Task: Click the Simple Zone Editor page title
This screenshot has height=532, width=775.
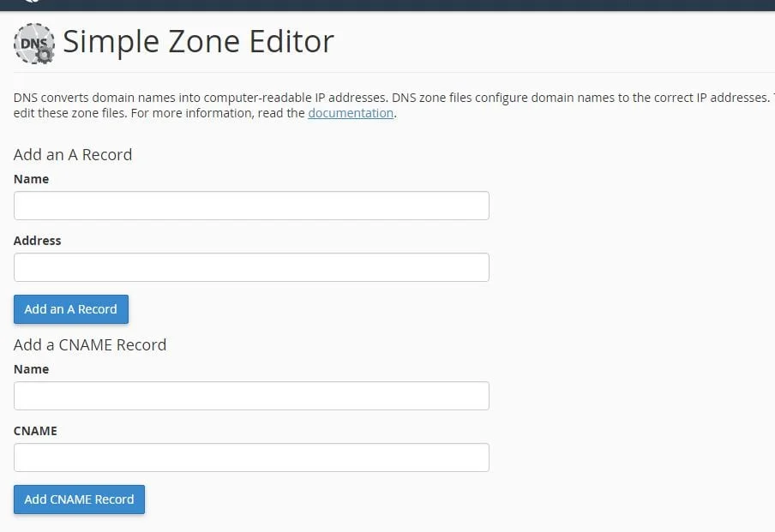Action: [x=198, y=41]
